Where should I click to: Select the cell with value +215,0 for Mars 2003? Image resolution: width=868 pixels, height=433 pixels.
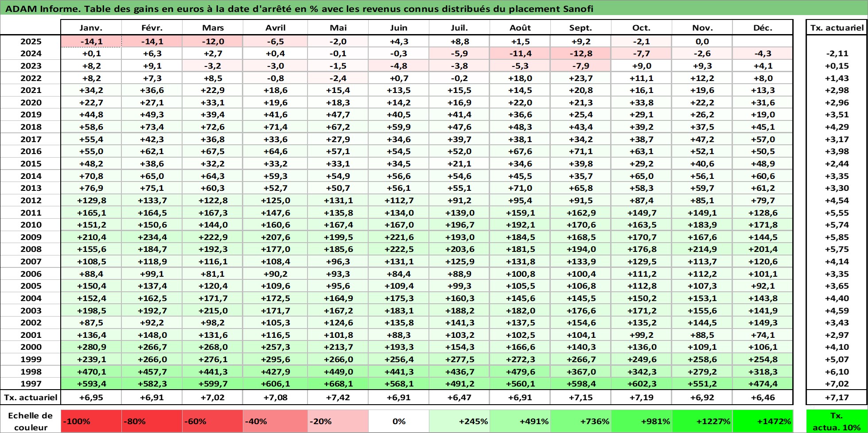coord(213,311)
